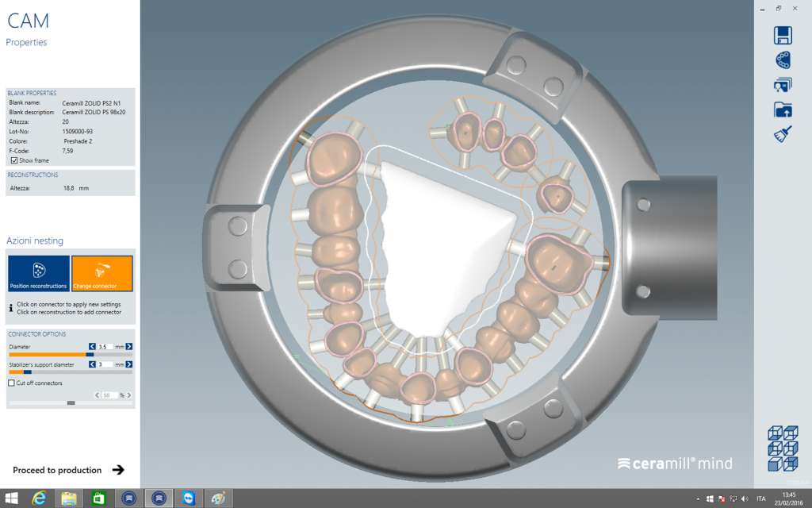Open Ceramill taskbar icon beside Store icon

tap(129, 498)
